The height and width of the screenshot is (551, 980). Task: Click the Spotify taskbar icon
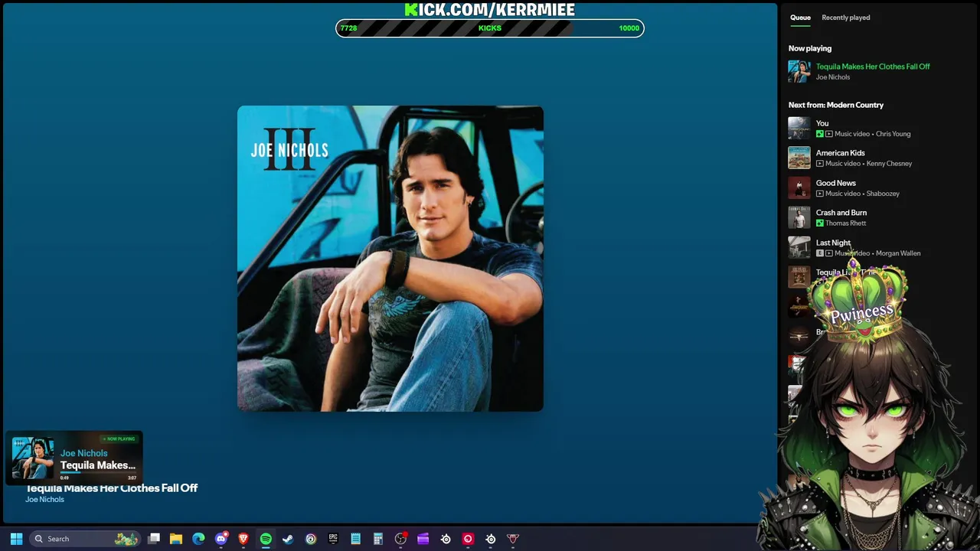click(x=266, y=539)
